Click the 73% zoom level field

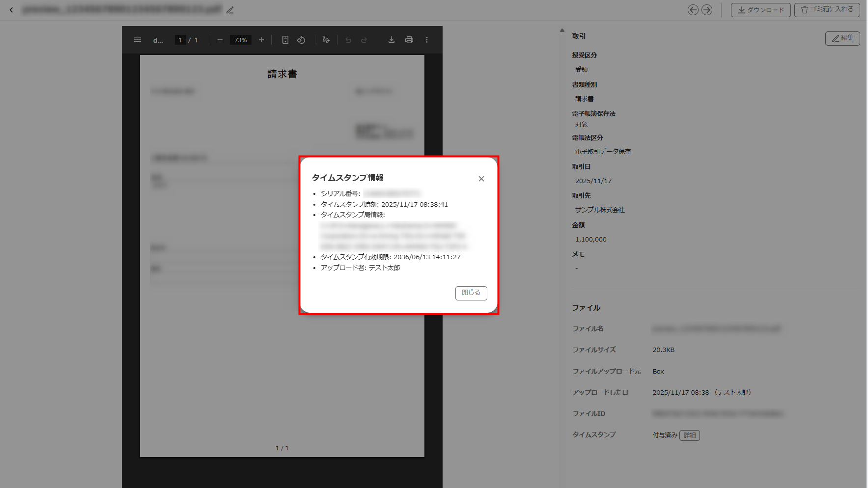point(241,40)
